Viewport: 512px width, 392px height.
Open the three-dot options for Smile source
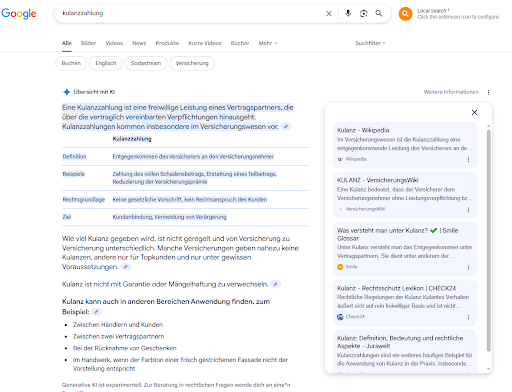(x=468, y=267)
